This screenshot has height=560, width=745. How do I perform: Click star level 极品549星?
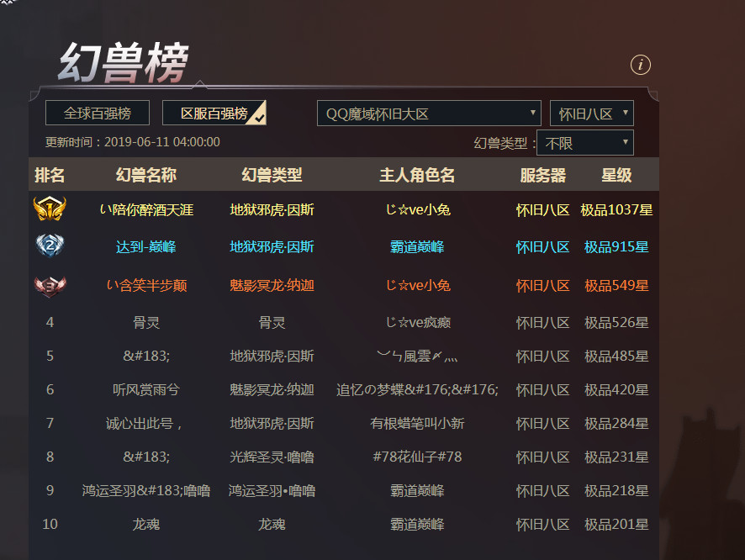pyautogui.click(x=616, y=285)
